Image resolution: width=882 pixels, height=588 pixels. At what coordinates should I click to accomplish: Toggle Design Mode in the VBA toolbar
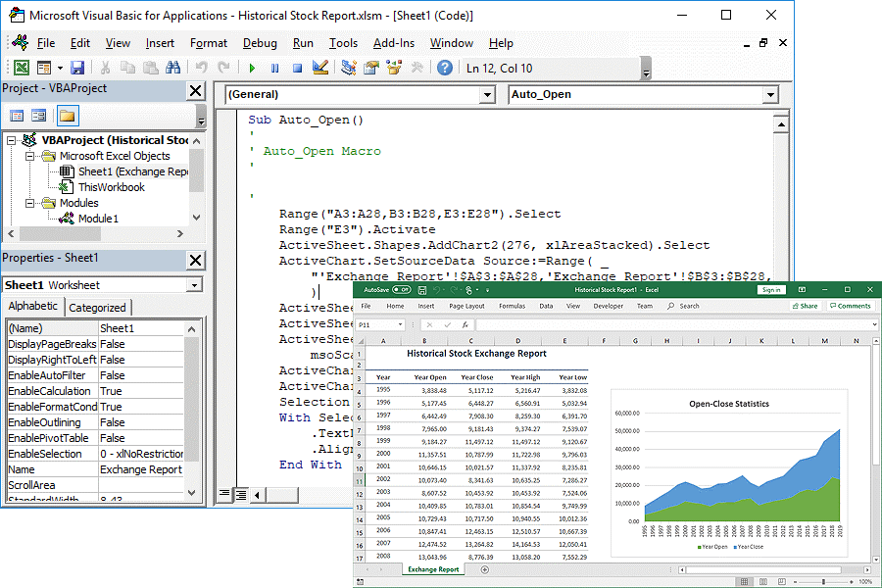[x=319, y=68]
